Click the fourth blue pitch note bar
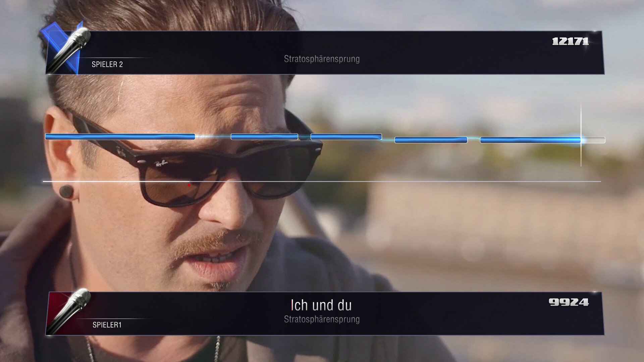The image size is (644, 362). click(x=431, y=140)
